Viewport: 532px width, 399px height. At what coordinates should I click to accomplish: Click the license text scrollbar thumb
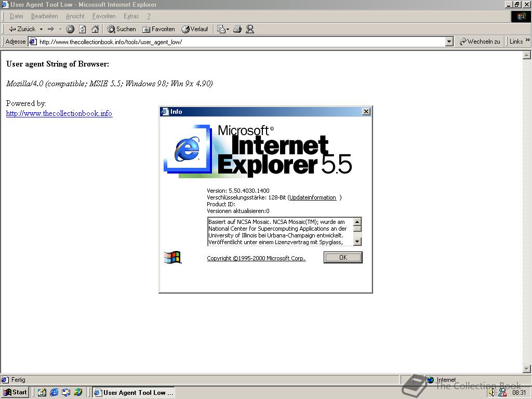pyautogui.click(x=357, y=229)
